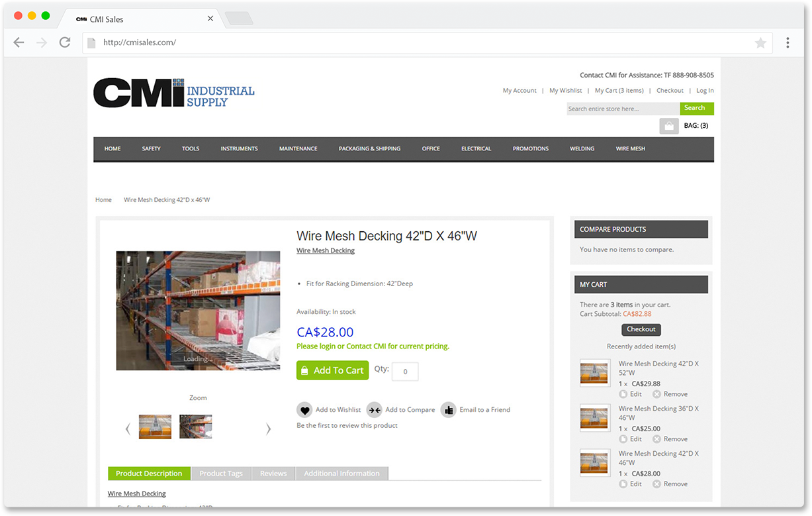Open the TOOLS category menu
The height and width of the screenshot is (516, 812).
coord(191,149)
